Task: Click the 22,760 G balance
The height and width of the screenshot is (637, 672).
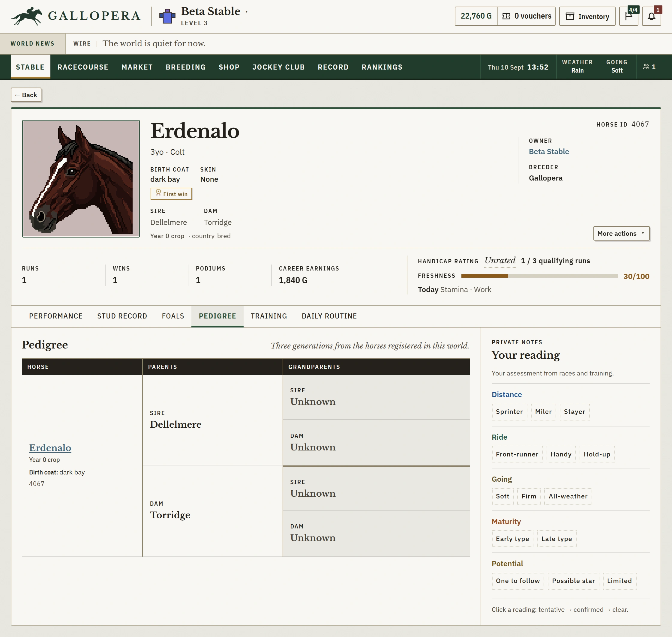Action: pyautogui.click(x=476, y=16)
